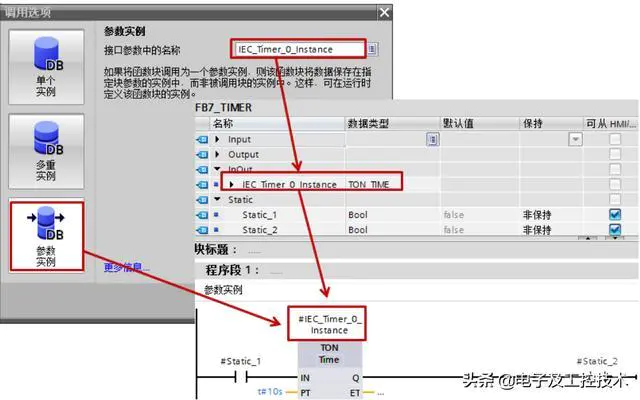Expand the IEC_Timer_0_Instance row

(x=231, y=184)
